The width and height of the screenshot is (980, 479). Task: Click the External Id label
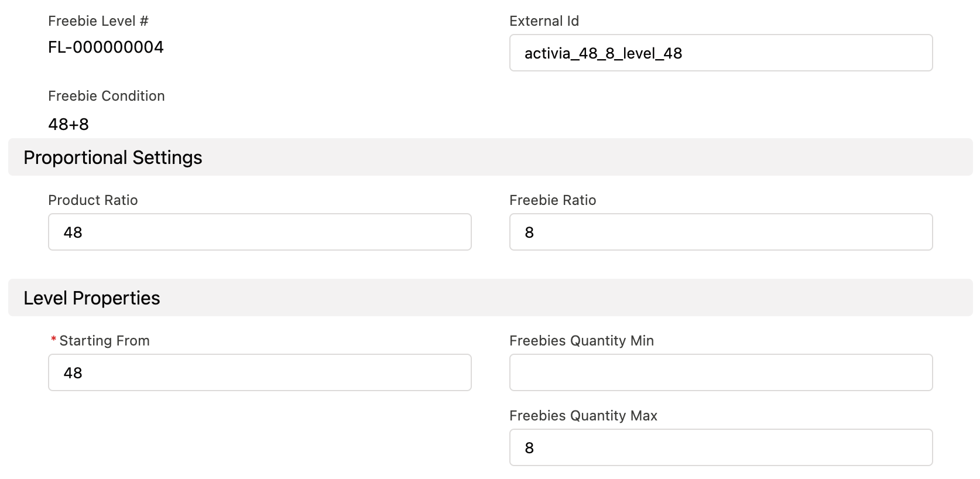(x=543, y=21)
